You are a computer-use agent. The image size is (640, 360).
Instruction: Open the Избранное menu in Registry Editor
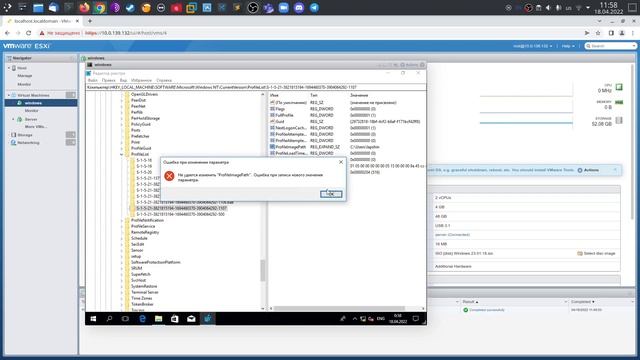coord(141,80)
